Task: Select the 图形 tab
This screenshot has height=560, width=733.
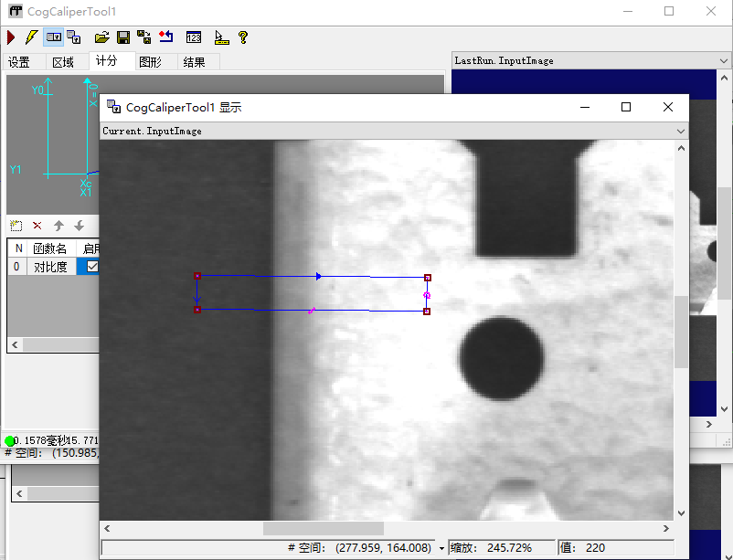Action: [x=150, y=62]
